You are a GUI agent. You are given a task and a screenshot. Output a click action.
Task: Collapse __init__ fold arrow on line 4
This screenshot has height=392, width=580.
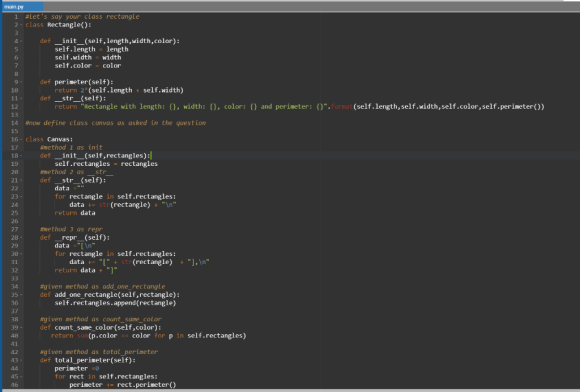click(21, 41)
